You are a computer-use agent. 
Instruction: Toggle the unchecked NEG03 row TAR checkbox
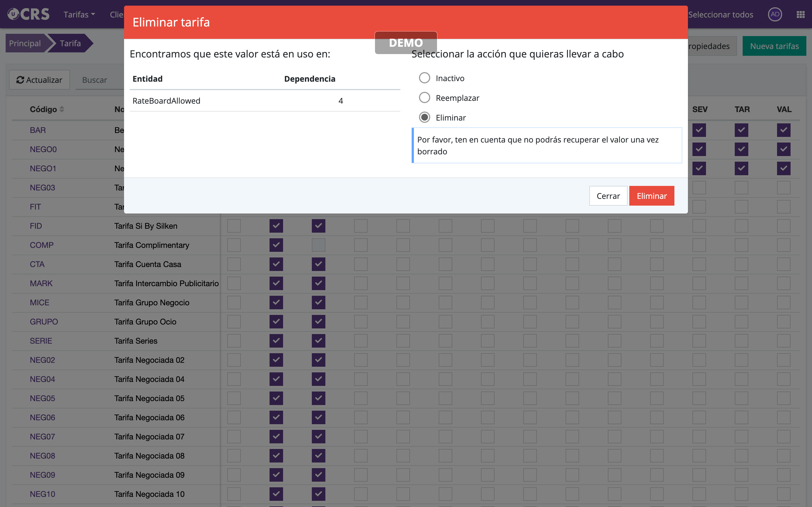741,187
